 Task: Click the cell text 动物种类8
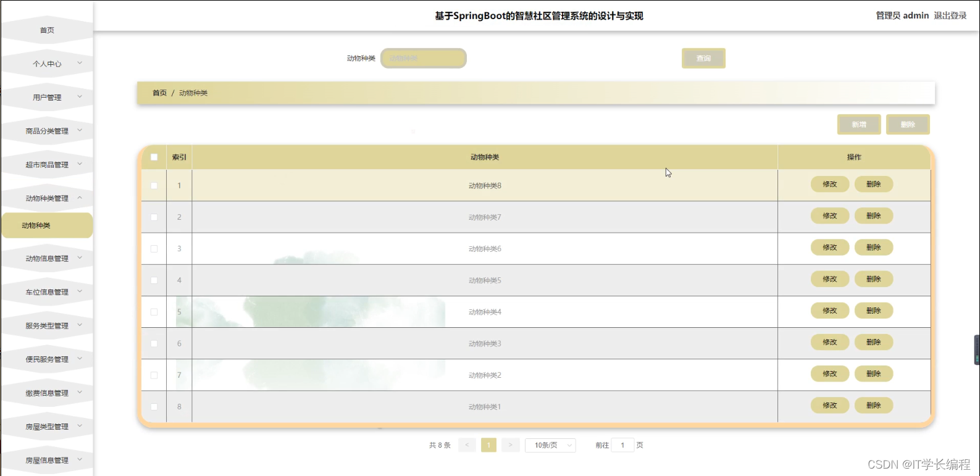coord(485,185)
